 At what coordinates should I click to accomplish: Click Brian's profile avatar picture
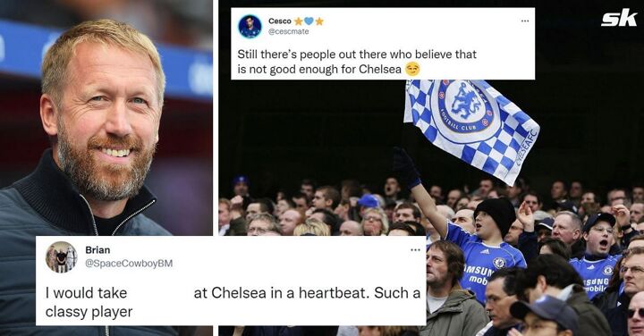61,257
